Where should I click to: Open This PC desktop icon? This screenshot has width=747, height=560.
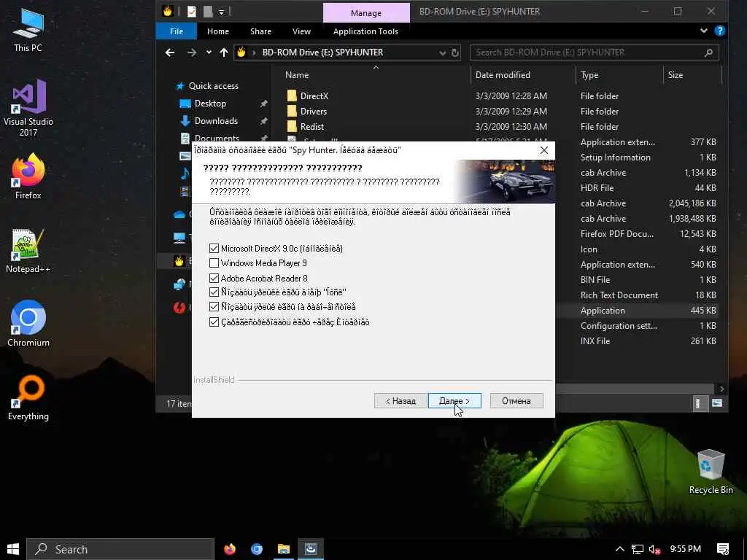click(28, 29)
